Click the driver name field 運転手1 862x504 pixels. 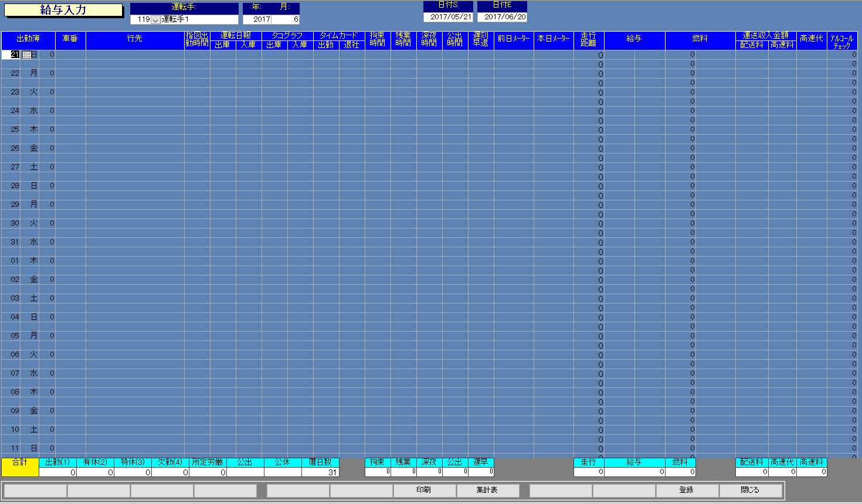pos(199,19)
